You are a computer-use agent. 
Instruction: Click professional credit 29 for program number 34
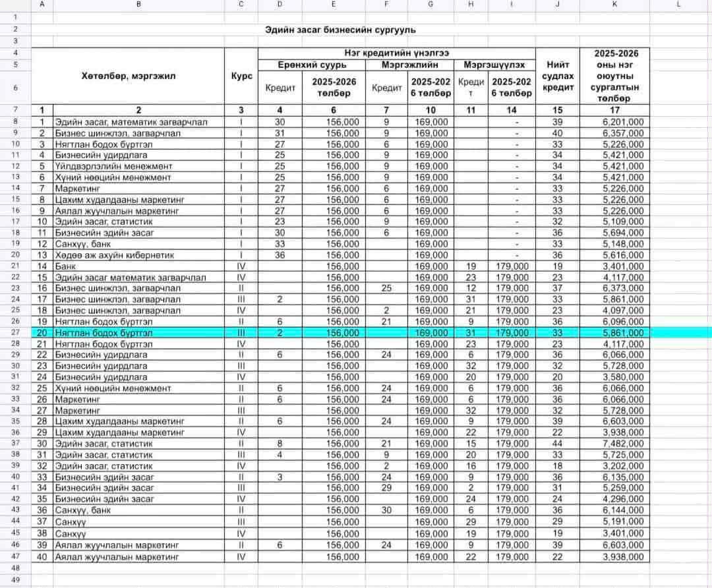click(386, 488)
